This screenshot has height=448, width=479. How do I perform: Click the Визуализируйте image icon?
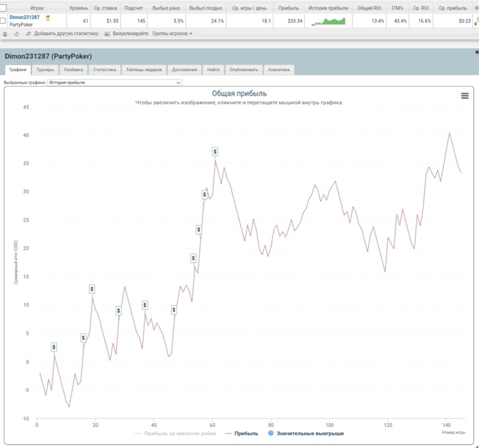point(107,34)
